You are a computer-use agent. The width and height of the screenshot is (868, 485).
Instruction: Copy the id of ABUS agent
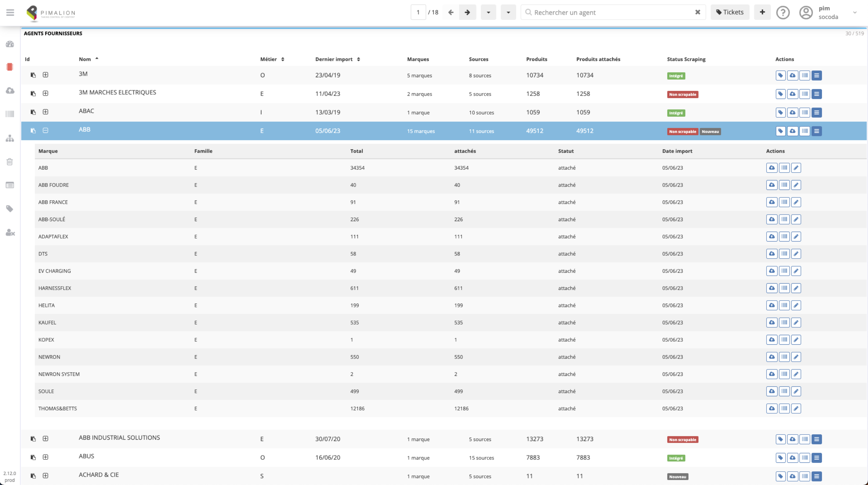[33, 457]
